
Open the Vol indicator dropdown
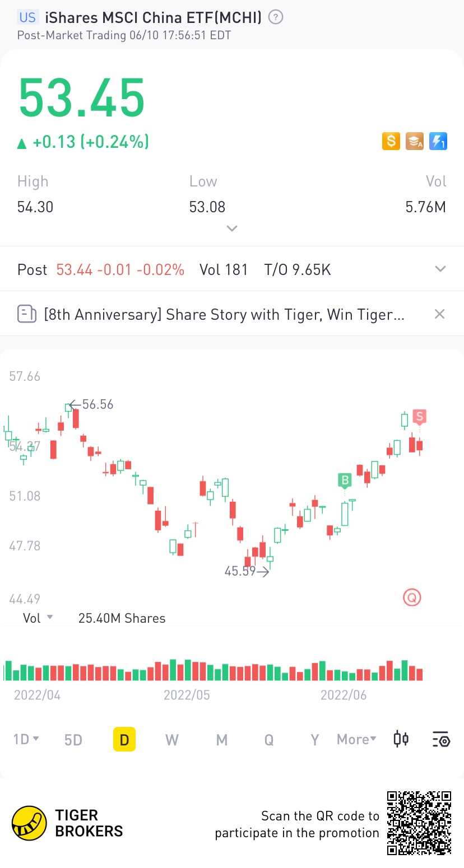pyautogui.click(x=38, y=618)
